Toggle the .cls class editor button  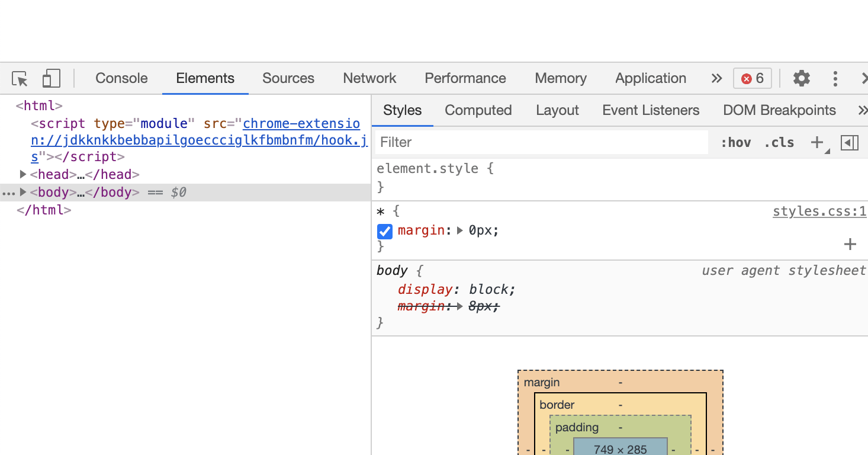pyautogui.click(x=779, y=142)
